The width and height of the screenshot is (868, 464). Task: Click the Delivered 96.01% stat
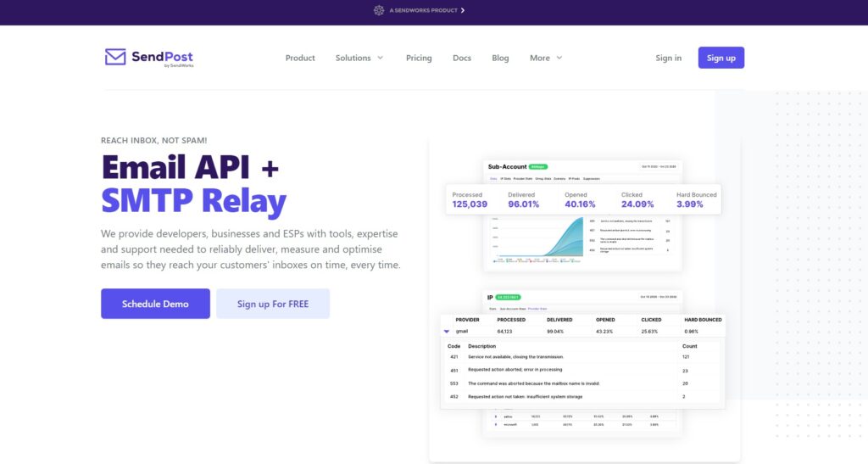coord(523,200)
